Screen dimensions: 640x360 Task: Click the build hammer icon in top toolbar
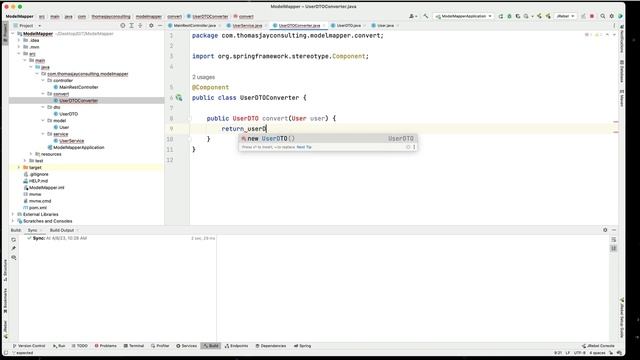pyautogui.click(x=426, y=16)
